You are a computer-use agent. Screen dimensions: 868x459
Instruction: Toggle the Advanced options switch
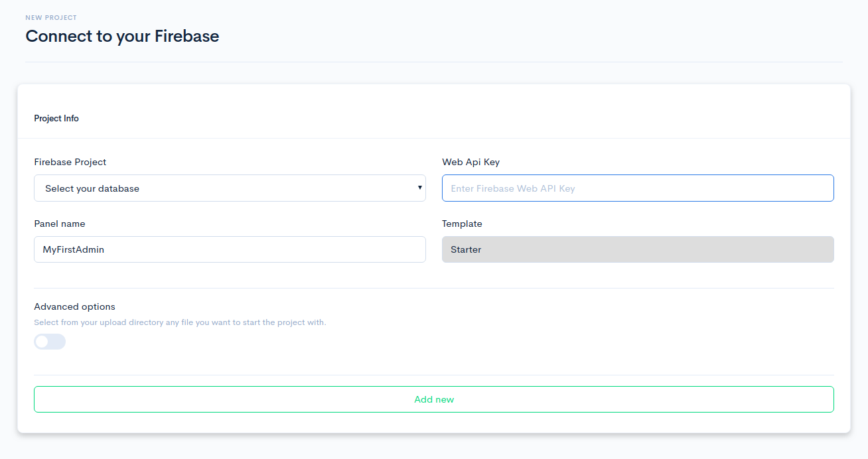click(50, 342)
